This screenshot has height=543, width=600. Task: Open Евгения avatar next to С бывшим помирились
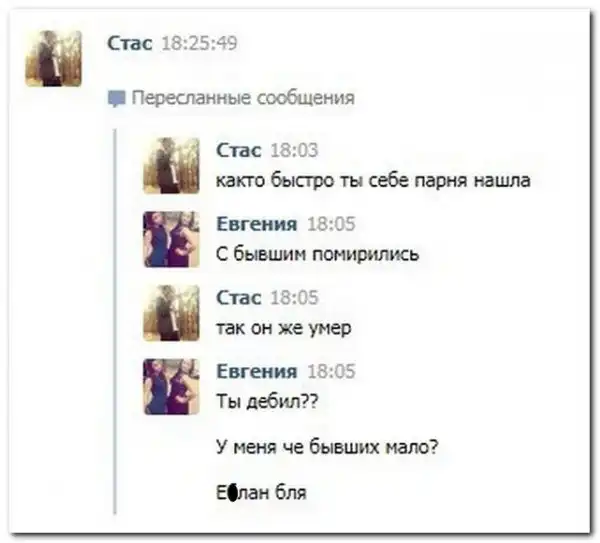click(171, 239)
